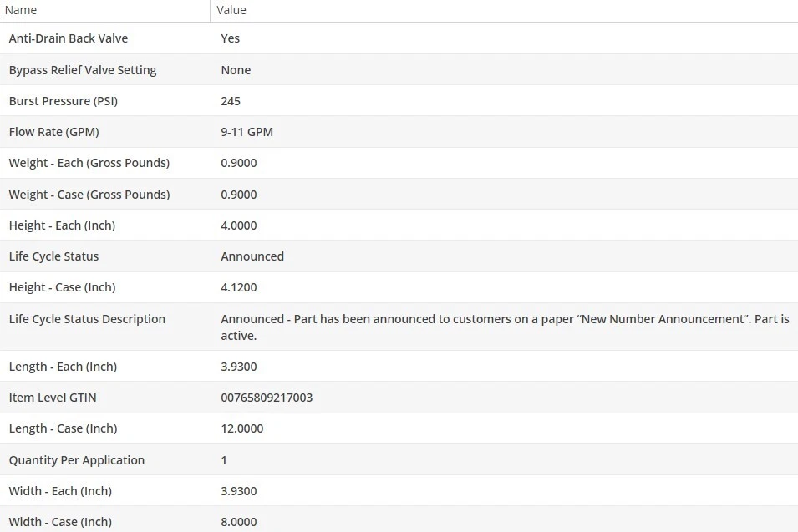Select the GTIN value 00765809217003
The width and height of the screenshot is (798, 532).
click(x=267, y=398)
